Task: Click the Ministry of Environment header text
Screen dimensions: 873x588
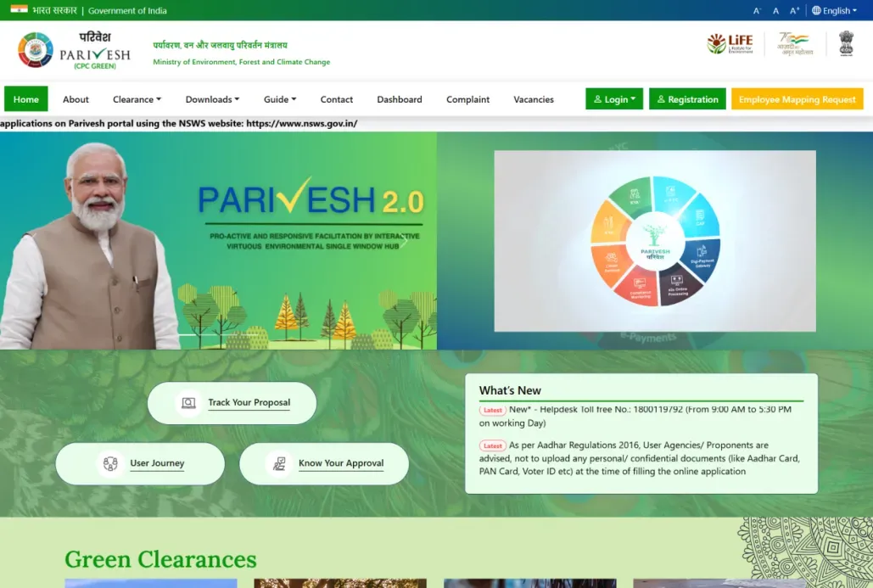Action: tap(242, 62)
